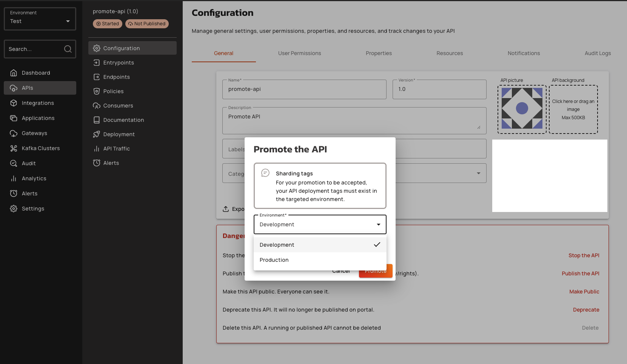Open the Categories dropdown arrow
The image size is (627, 364).
click(x=478, y=173)
